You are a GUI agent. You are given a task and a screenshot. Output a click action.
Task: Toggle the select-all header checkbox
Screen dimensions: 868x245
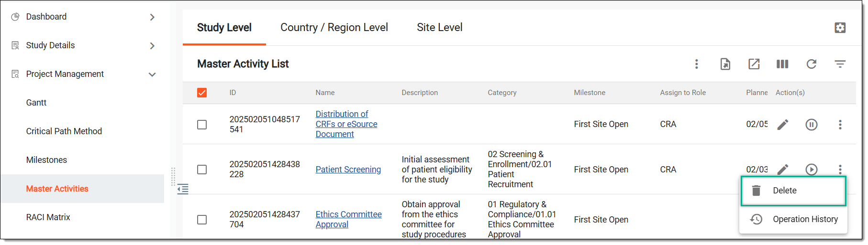click(202, 93)
